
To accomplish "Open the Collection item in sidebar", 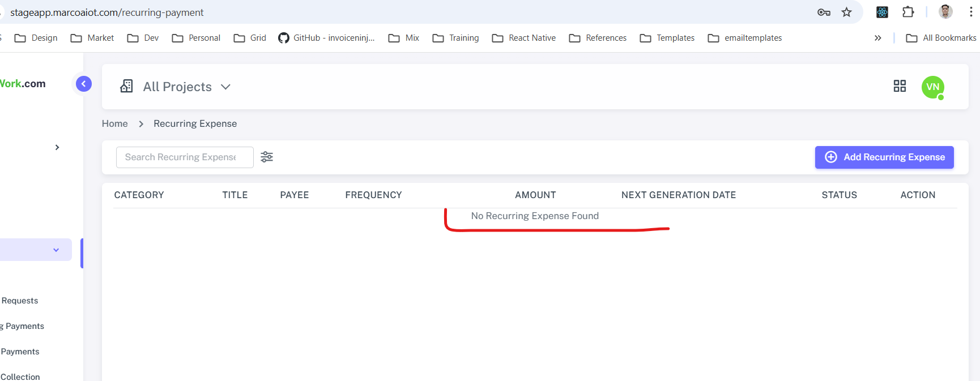I will pyautogui.click(x=20, y=376).
